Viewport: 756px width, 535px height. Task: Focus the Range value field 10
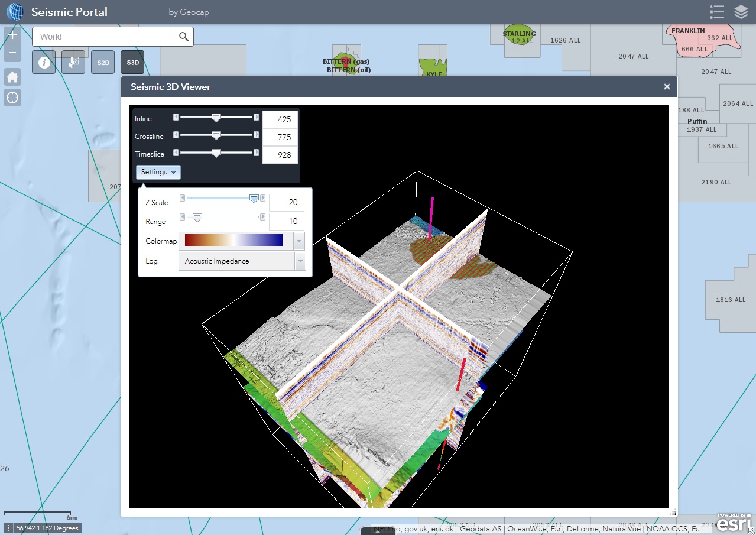(x=287, y=222)
